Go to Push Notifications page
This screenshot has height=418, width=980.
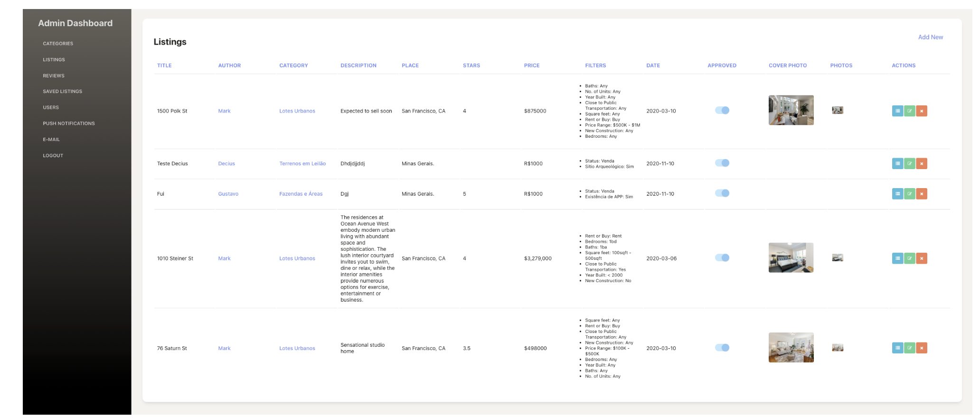69,123
